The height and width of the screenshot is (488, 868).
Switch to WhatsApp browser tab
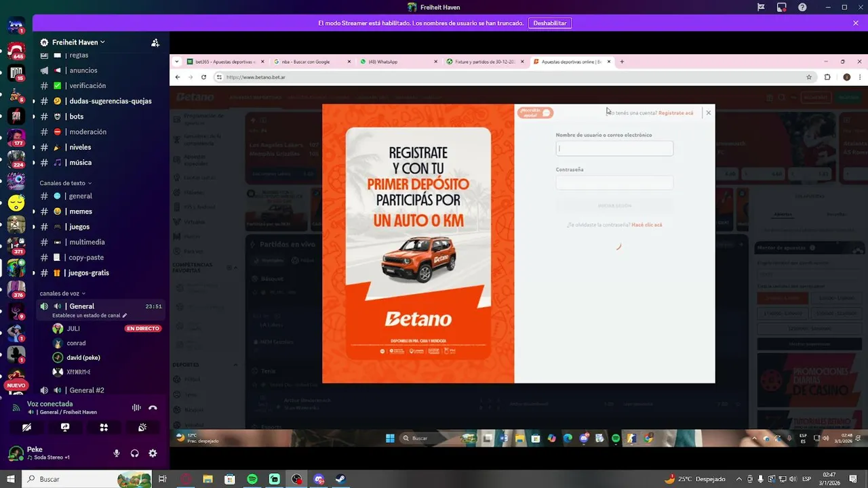point(399,62)
